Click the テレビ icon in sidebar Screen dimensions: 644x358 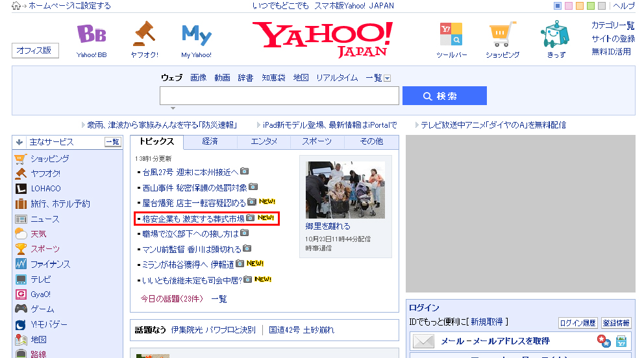click(21, 280)
